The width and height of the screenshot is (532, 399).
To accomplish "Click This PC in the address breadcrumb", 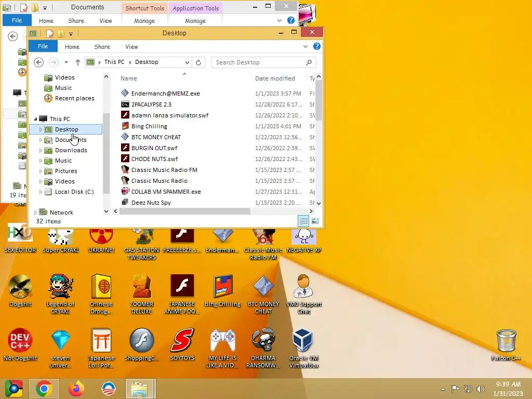I will pos(114,62).
